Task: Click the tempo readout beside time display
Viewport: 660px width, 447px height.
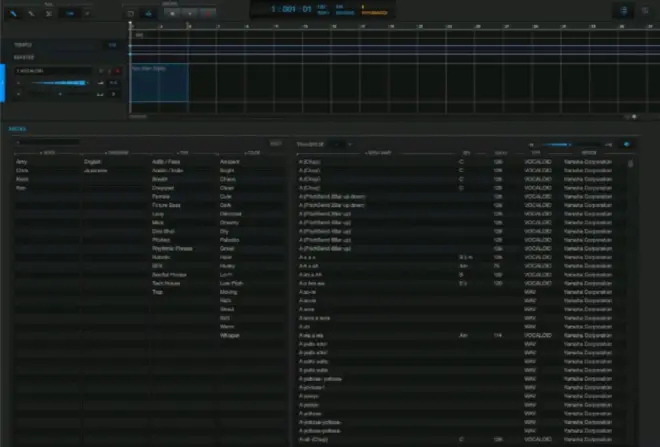Action: [322, 10]
